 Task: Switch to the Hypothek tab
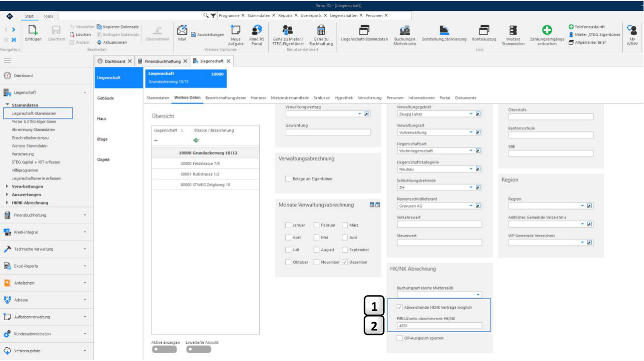pyautogui.click(x=344, y=98)
